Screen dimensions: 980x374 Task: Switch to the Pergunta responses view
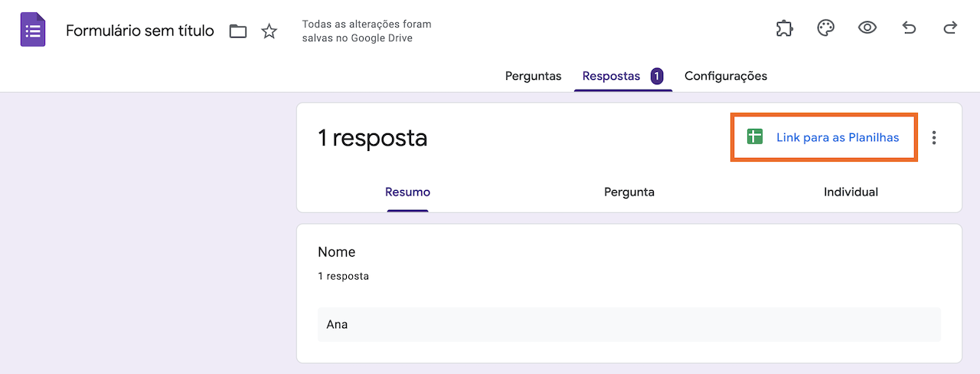click(629, 192)
